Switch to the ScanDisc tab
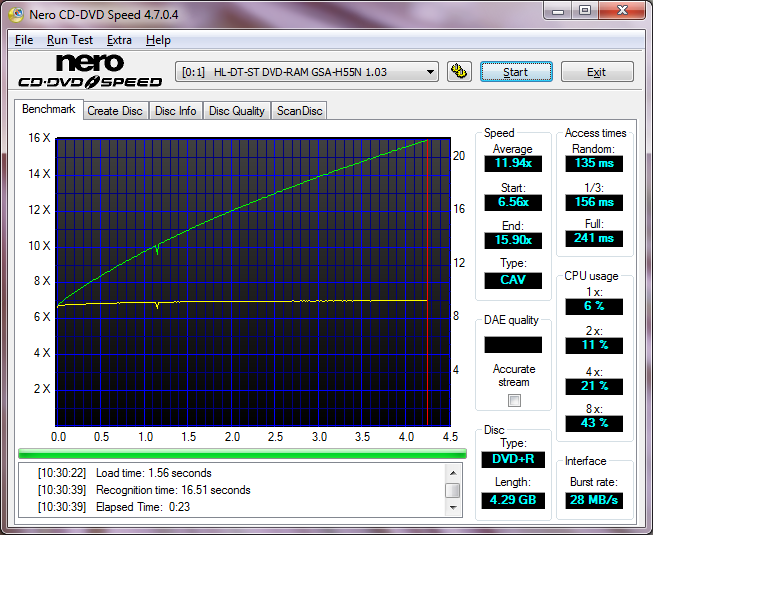 [x=299, y=111]
